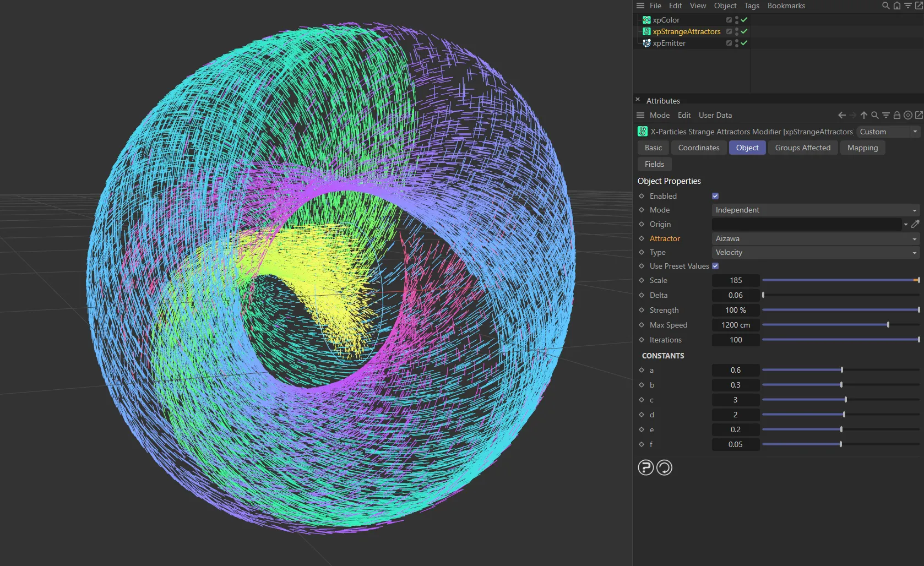924x566 pixels.
Task: Click the xpColor object icon
Action: (x=646, y=20)
